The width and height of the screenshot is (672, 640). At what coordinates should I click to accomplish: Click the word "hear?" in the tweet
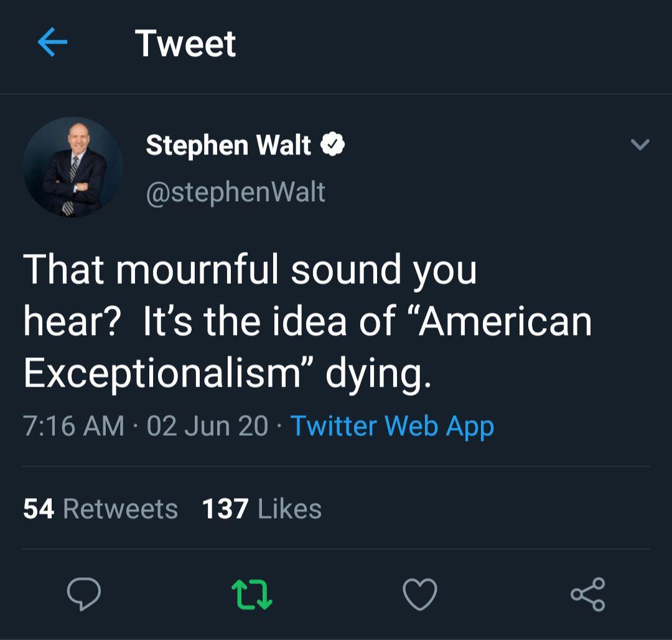70,321
